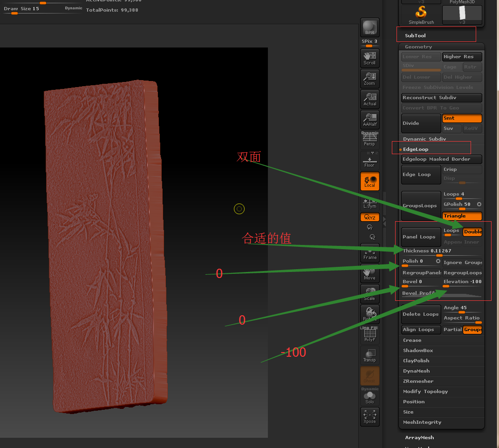Click the Xpose icon
This screenshot has width=499, height=448.
pyautogui.click(x=369, y=417)
